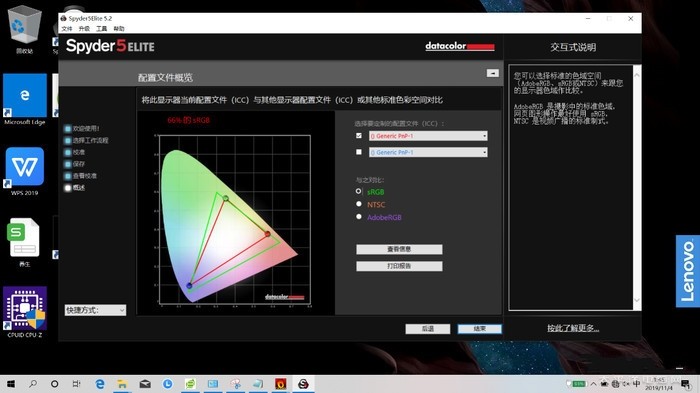Open the 工具 menu
Viewport: 700px width, 393px height.
click(101, 29)
